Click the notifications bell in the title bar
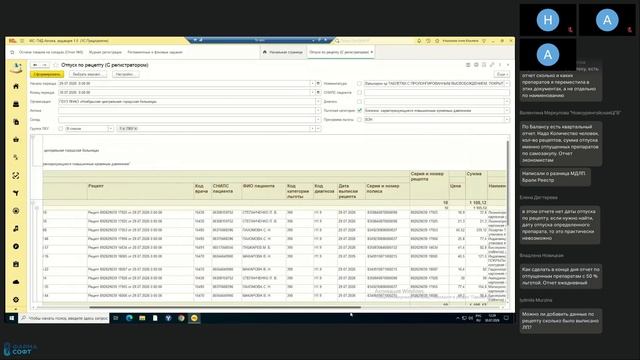 [419, 41]
